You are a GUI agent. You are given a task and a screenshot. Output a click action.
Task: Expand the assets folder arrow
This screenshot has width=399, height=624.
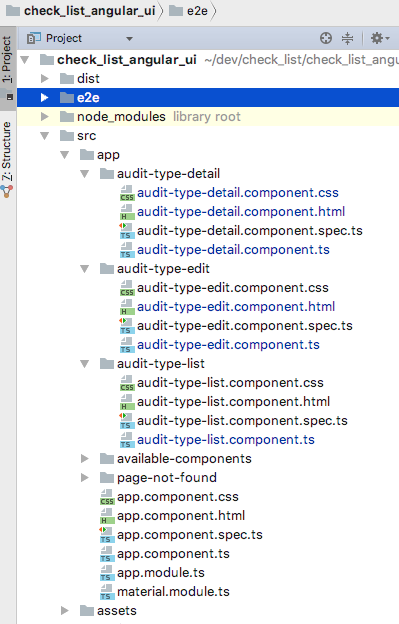tap(65, 610)
